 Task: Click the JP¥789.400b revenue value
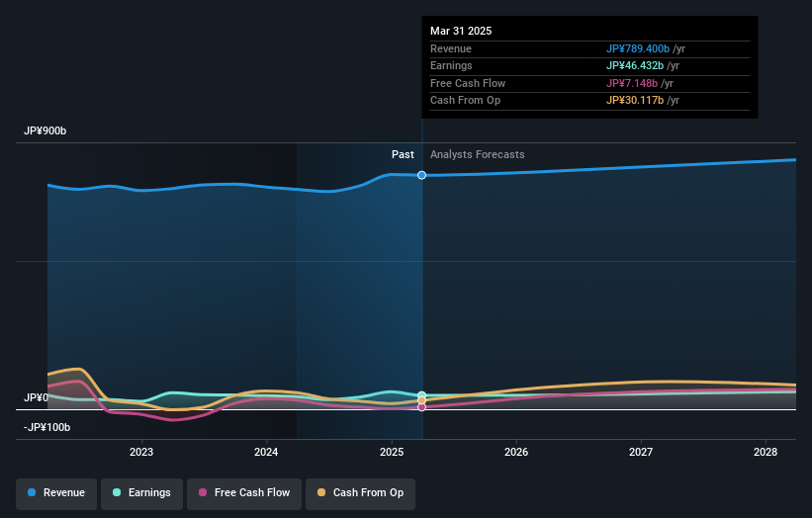[638, 48]
